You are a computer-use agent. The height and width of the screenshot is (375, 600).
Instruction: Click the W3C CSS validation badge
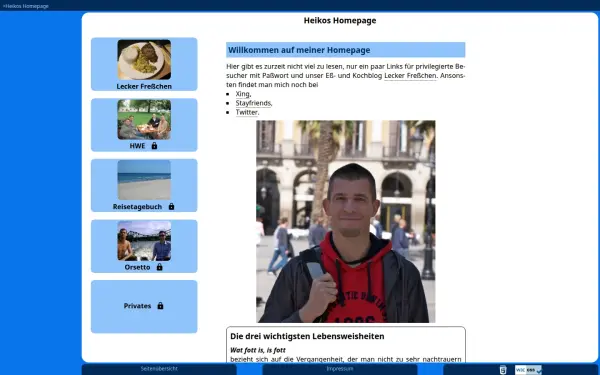528,370
